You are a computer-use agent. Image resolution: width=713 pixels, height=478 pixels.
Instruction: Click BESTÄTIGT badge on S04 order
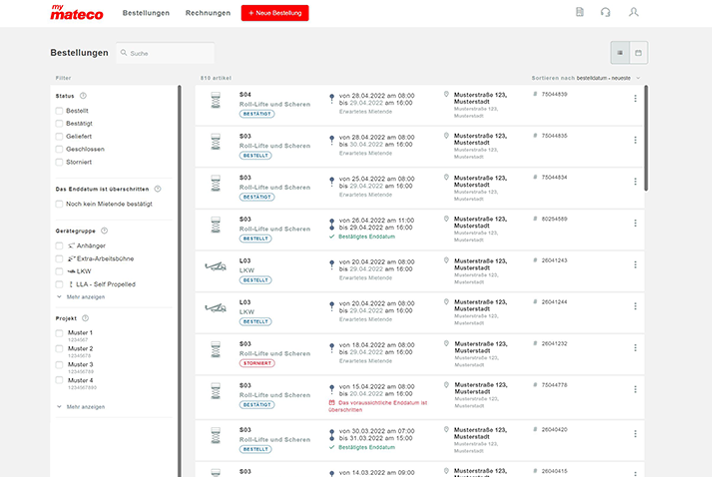click(257, 114)
